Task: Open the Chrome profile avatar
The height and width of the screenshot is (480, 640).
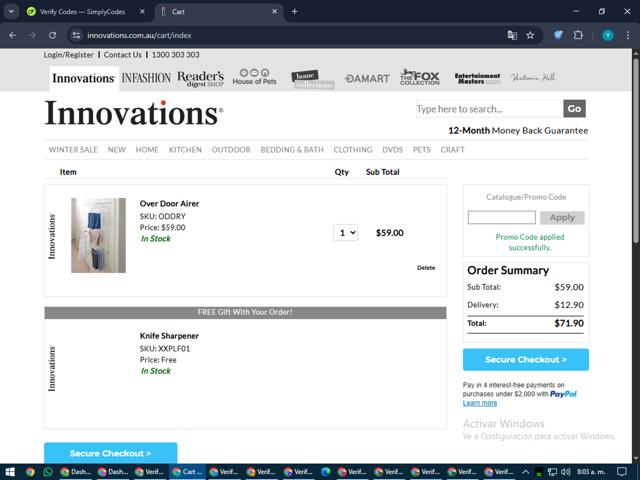Action: tap(608, 36)
